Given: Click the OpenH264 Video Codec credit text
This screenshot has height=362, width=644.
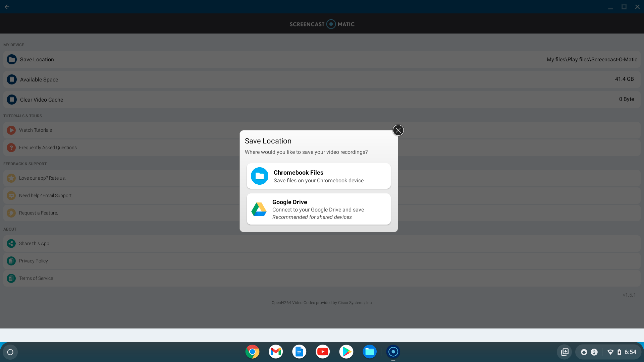Looking at the screenshot, I should point(322,303).
